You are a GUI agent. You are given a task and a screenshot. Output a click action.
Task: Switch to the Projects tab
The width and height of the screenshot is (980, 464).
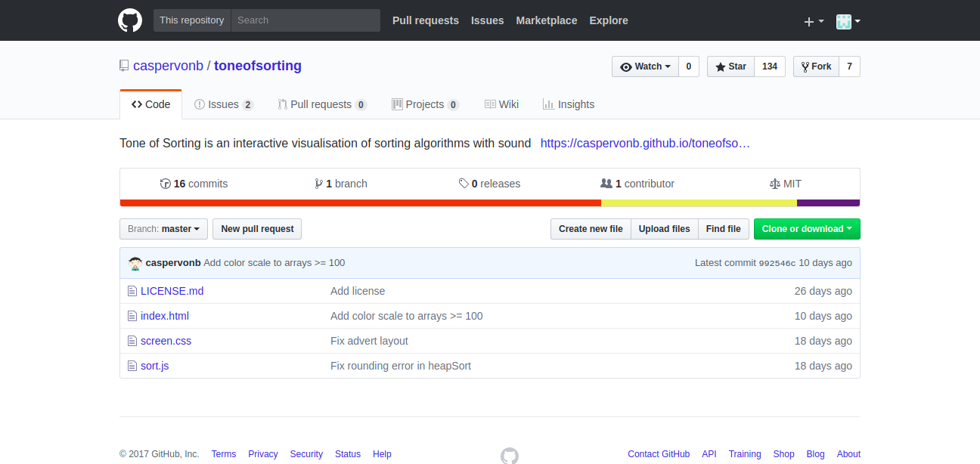(425, 104)
